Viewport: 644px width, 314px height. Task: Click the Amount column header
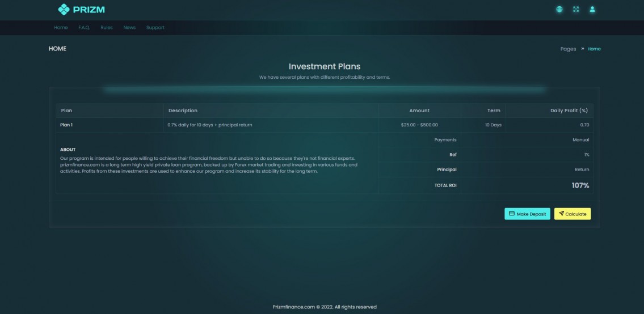419,111
